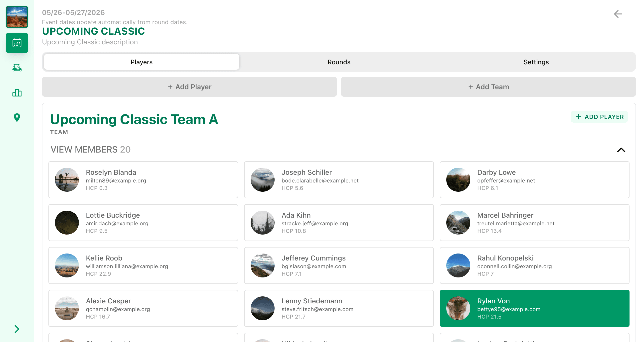Select the Rahul Konopelski member card
Image resolution: width=644 pixels, height=342 pixels.
534,266
